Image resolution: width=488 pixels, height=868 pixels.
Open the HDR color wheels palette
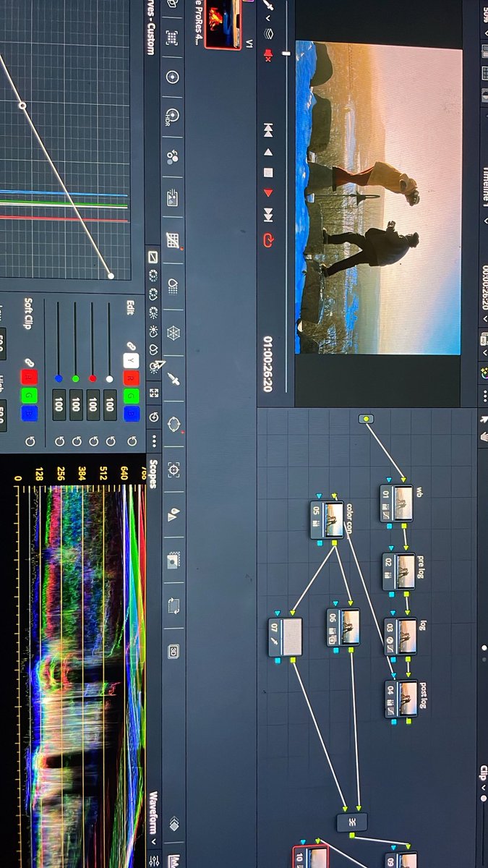173,116
